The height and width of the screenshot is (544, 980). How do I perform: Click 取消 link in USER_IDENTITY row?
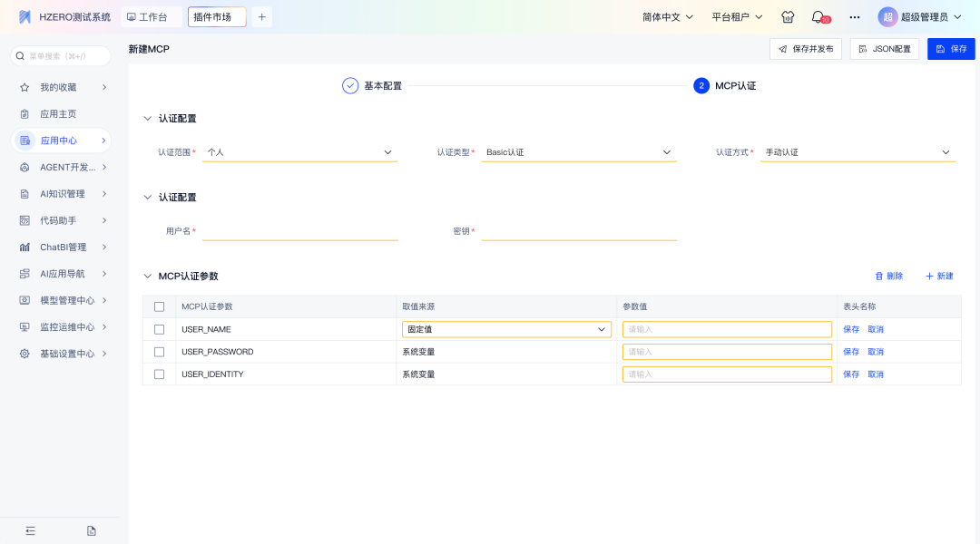pyautogui.click(x=875, y=374)
